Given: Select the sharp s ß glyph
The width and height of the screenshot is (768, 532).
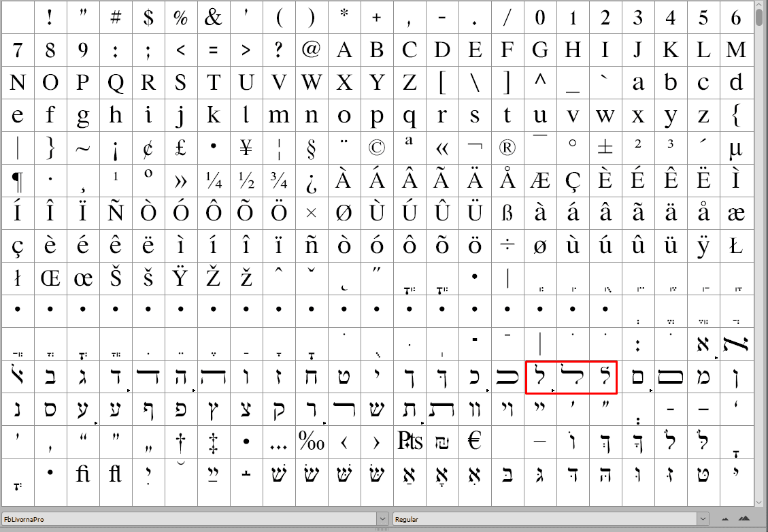Looking at the screenshot, I should [x=507, y=213].
